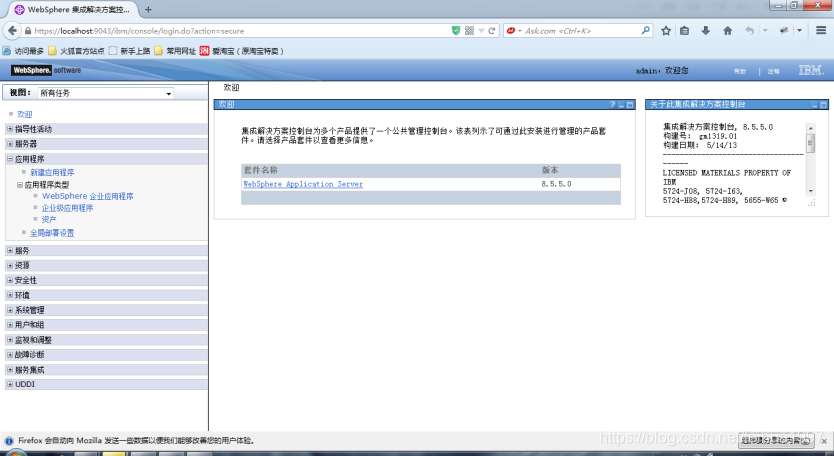The width and height of the screenshot is (834, 456).
Task: Open the address bar history dropdown arrow
Action: click(481, 31)
